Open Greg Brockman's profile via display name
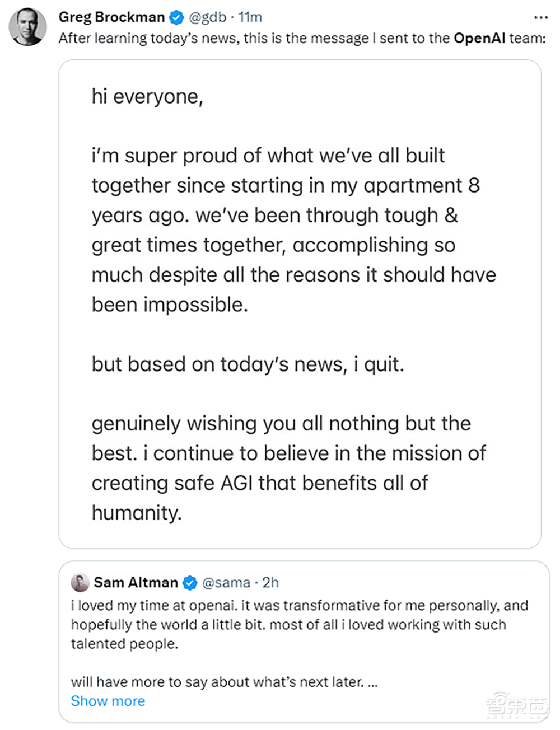This screenshot has width=560, height=730. 111,17
